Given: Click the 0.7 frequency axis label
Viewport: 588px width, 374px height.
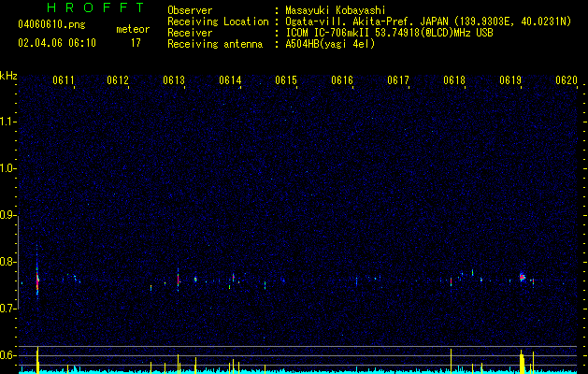Looking at the screenshot, I should click(8, 309).
